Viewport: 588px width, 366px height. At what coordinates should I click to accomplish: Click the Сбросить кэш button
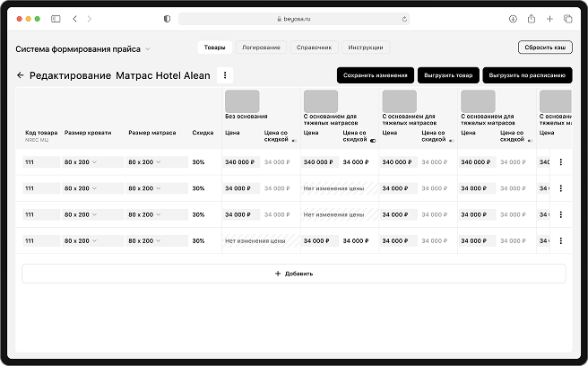tap(545, 48)
